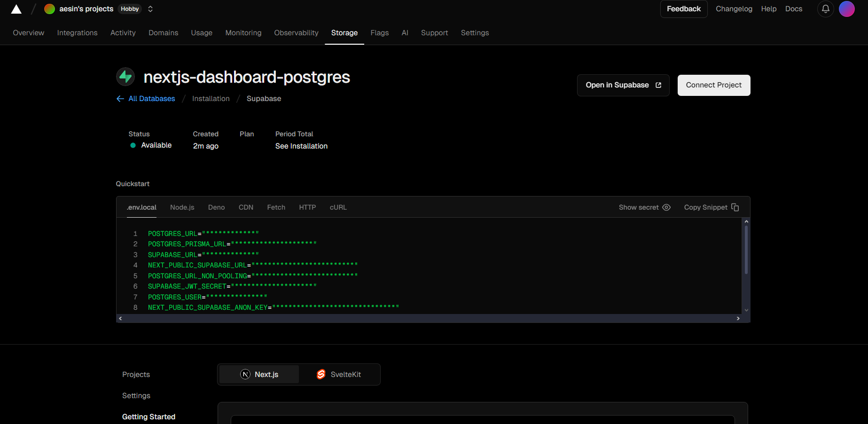This screenshot has height=424, width=868.
Task: Open the Observability navigation tab
Action: pyautogui.click(x=296, y=33)
